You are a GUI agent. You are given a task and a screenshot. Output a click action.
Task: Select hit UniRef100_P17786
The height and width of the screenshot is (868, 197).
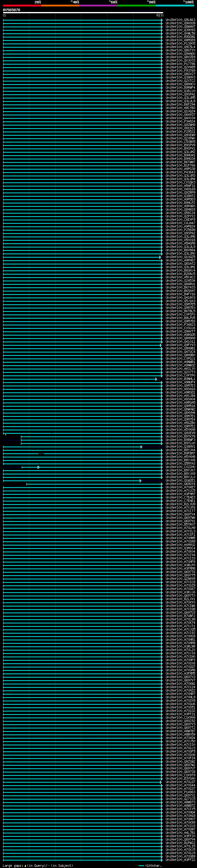click(x=180, y=64)
